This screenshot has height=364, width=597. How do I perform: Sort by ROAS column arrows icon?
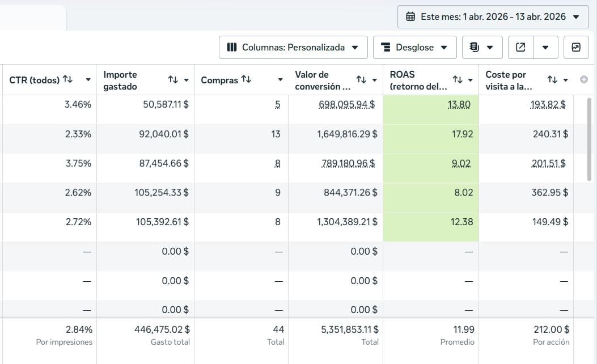coord(458,79)
